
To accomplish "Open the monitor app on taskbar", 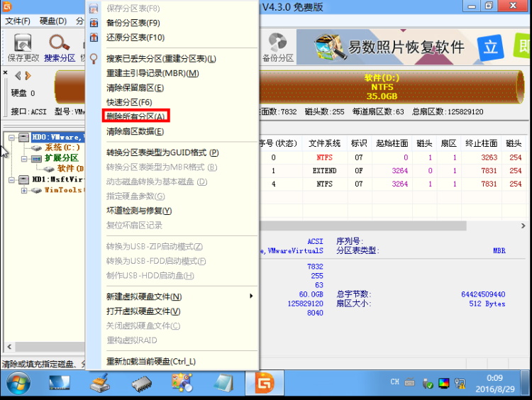I will tap(60, 384).
